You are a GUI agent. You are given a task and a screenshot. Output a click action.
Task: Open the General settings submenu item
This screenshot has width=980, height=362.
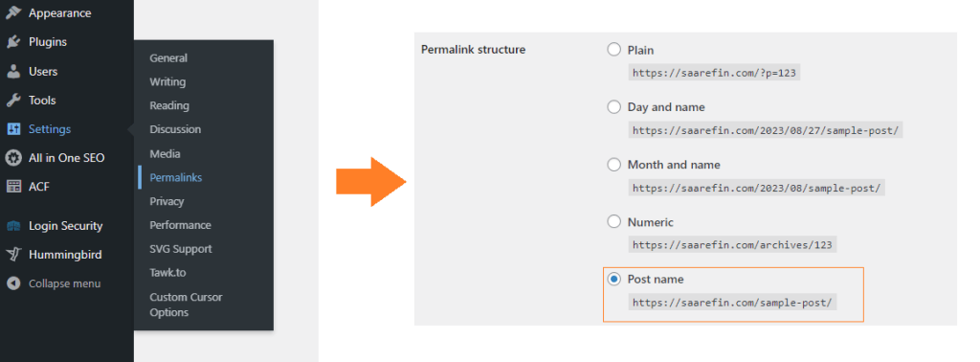pyautogui.click(x=168, y=58)
